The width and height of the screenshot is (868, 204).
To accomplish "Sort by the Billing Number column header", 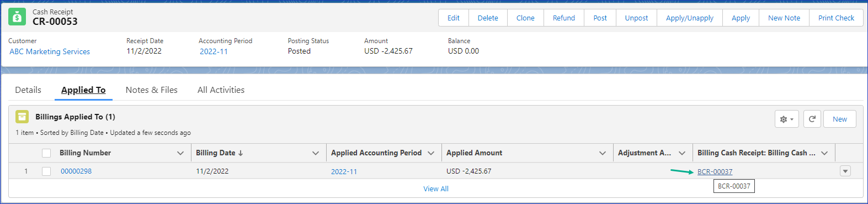I will (x=86, y=153).
